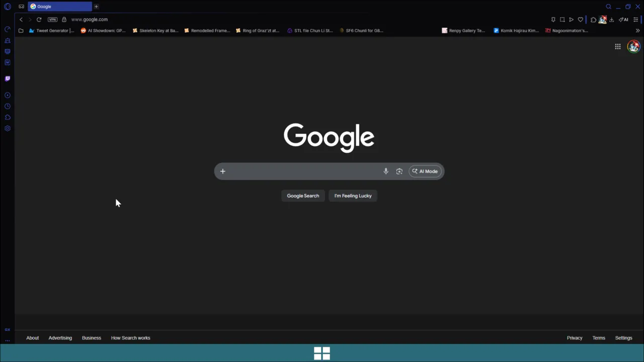Open GX Cleaner in the sidebar
This screenshot has width=644, height=362.
tap(7, 40)
